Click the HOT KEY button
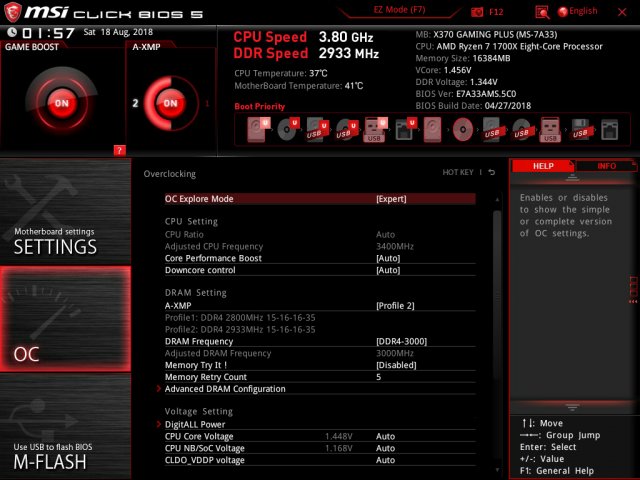The image size is (640, 480). coord(458,173)
